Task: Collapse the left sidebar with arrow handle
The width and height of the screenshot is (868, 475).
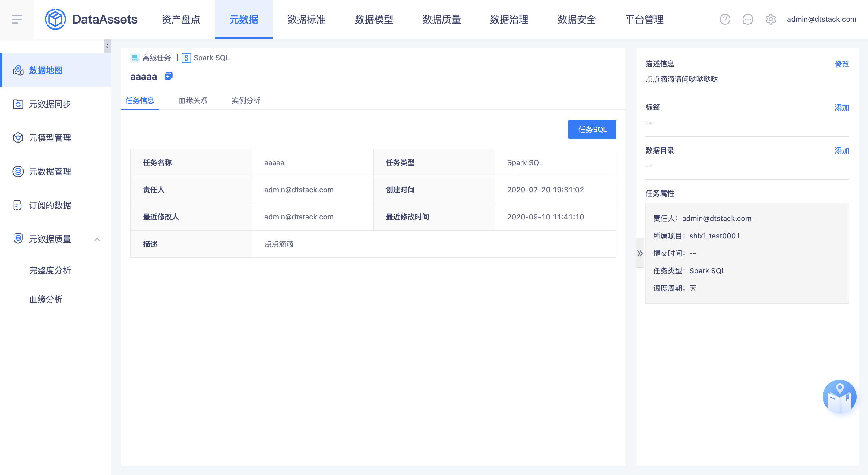Action: 107,46
